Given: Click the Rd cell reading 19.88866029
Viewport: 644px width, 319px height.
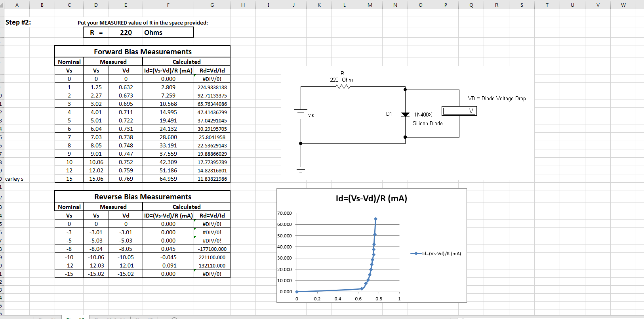Looking at the screenshot, I should pos(212,154).
